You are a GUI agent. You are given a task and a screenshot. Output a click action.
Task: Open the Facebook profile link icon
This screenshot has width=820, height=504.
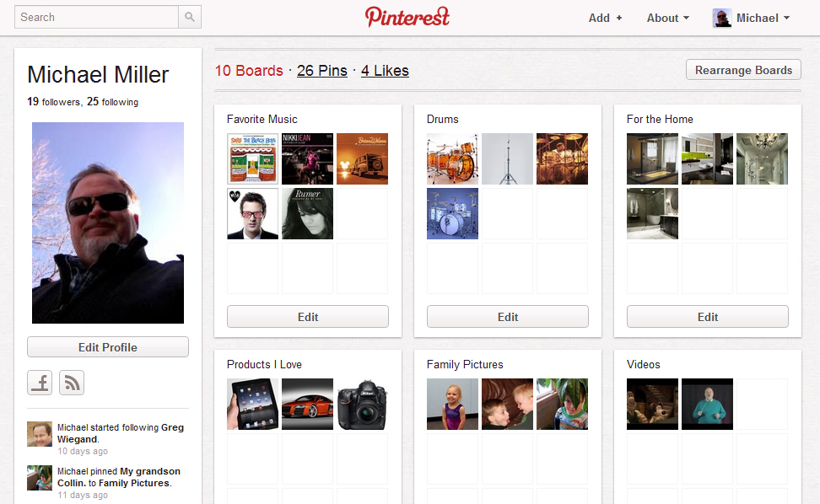[40, 383]
